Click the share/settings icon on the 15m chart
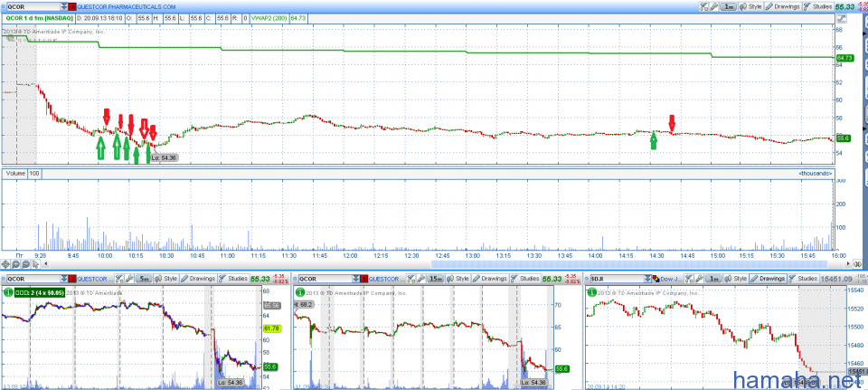 (410, 279)
